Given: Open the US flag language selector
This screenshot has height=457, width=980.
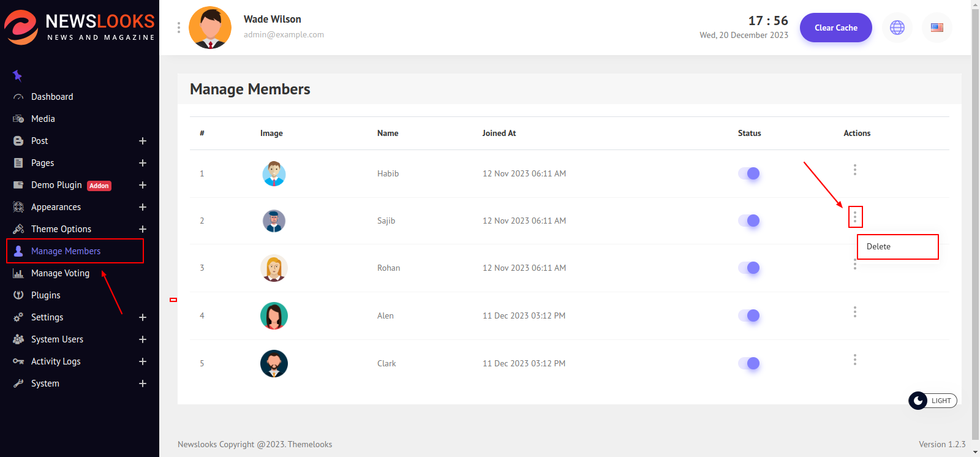Looking at the screenshot, I should [937, 28].
